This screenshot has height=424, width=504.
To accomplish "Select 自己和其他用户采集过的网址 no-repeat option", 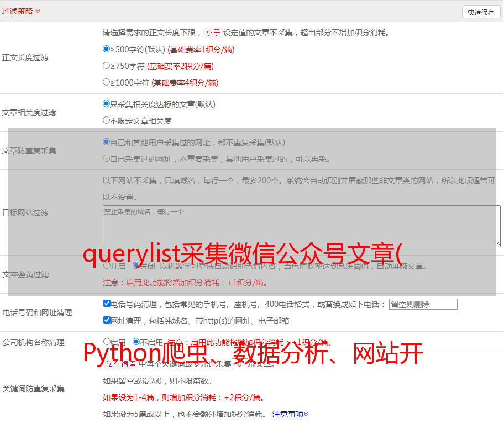I will point(106,142).
